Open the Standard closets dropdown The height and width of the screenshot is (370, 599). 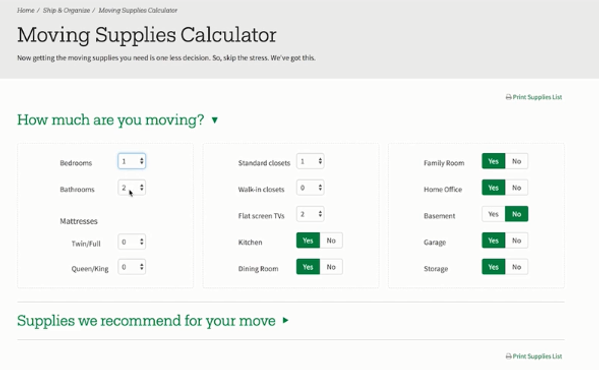(x=310, y=161)
